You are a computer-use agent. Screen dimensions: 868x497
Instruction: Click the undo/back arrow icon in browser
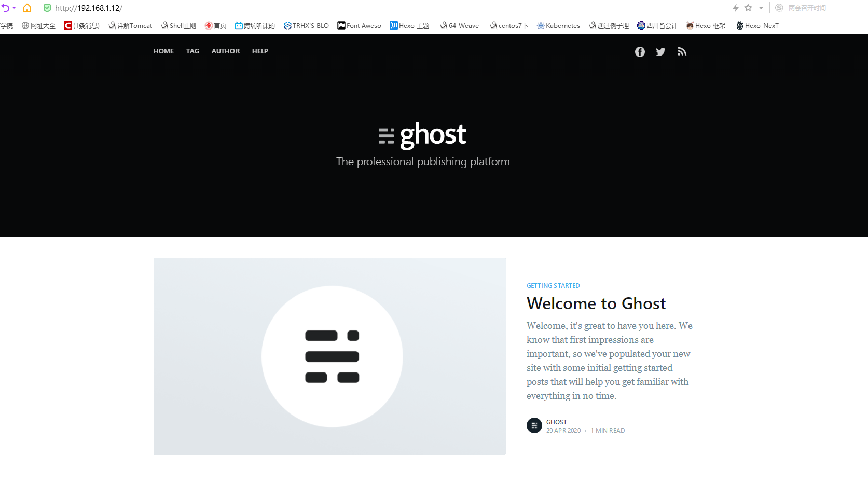(6, 8)
